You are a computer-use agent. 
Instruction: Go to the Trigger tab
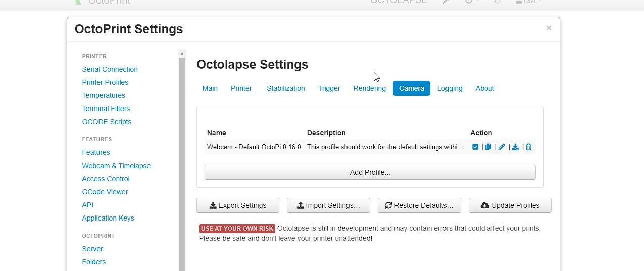(x=329, y=88)
